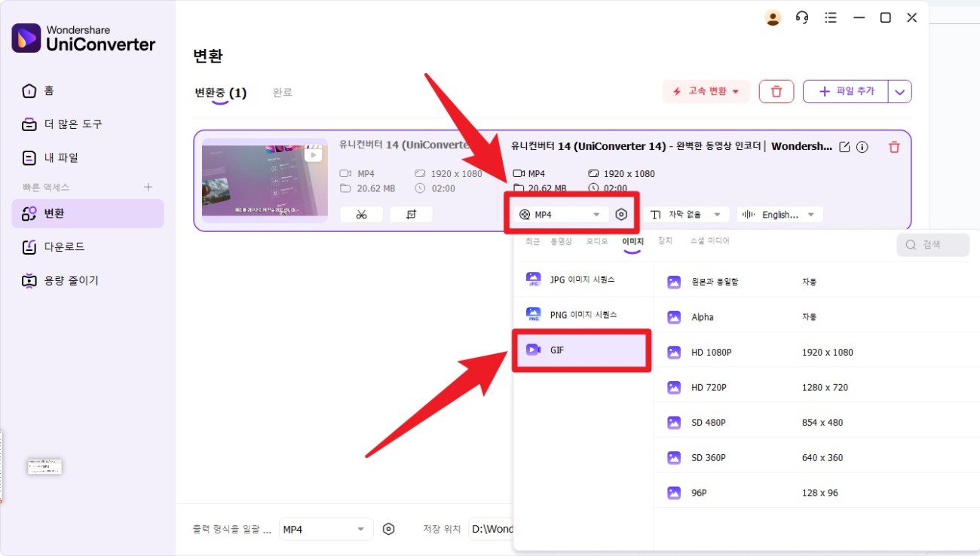980x556 pixels.
Task: Select the 소셜 미디어 format tab
Action: click(x=709, y=241)
